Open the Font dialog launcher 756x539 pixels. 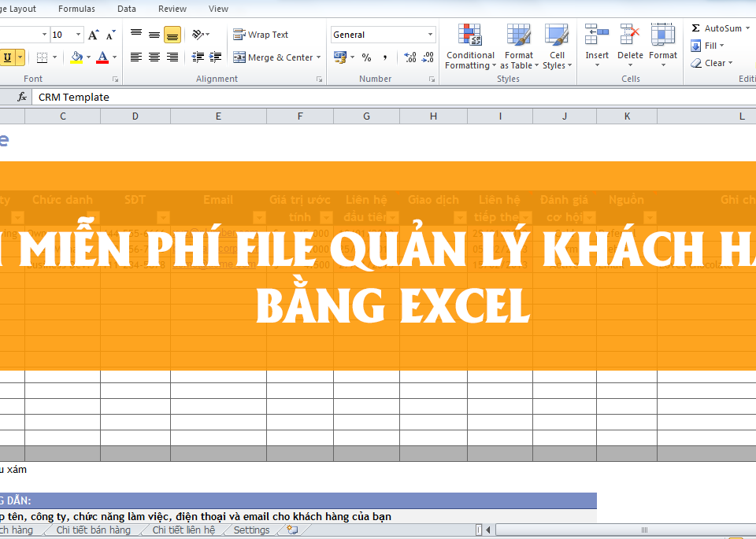[115, 79]
